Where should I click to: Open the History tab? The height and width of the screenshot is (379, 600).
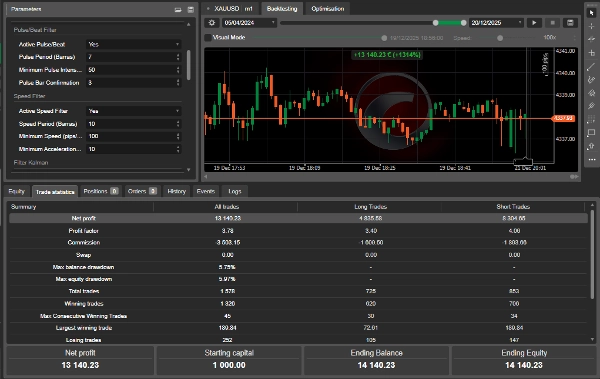[x=176, y=191]
